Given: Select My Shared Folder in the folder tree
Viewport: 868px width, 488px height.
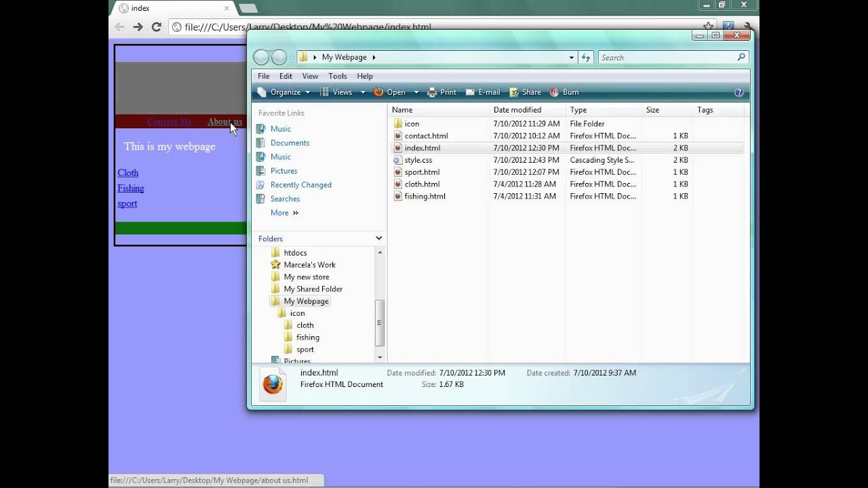Looking at the screenshot, I should (313, 289).
